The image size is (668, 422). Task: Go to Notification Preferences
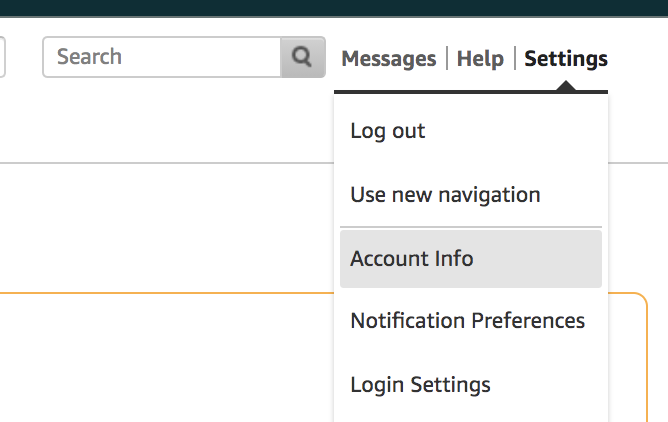click(x=471, y=321)
